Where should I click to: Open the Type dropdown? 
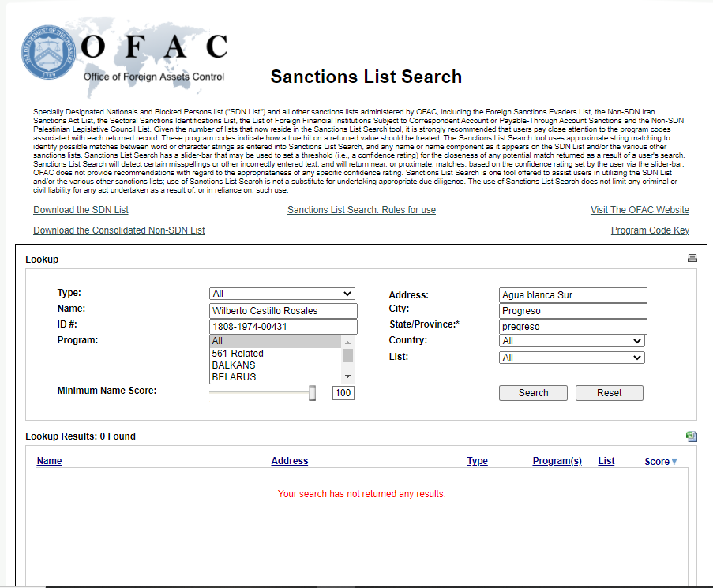(282, 294)
